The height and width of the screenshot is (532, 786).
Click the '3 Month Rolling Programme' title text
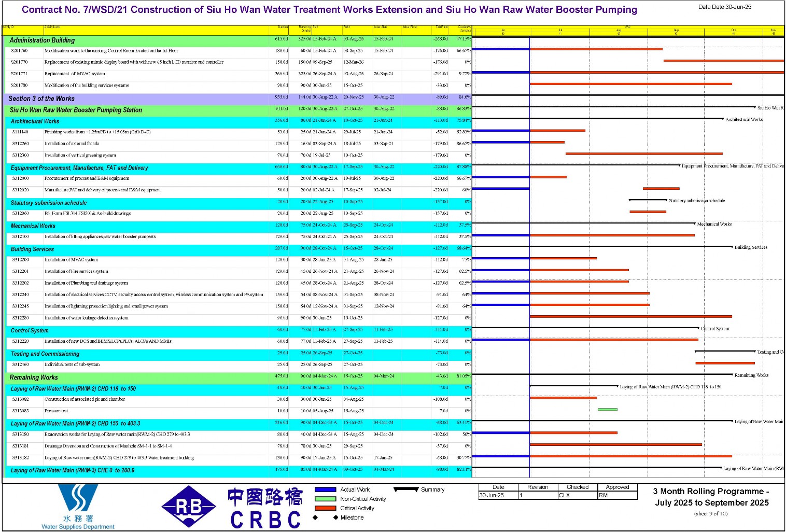coord(711,497)
